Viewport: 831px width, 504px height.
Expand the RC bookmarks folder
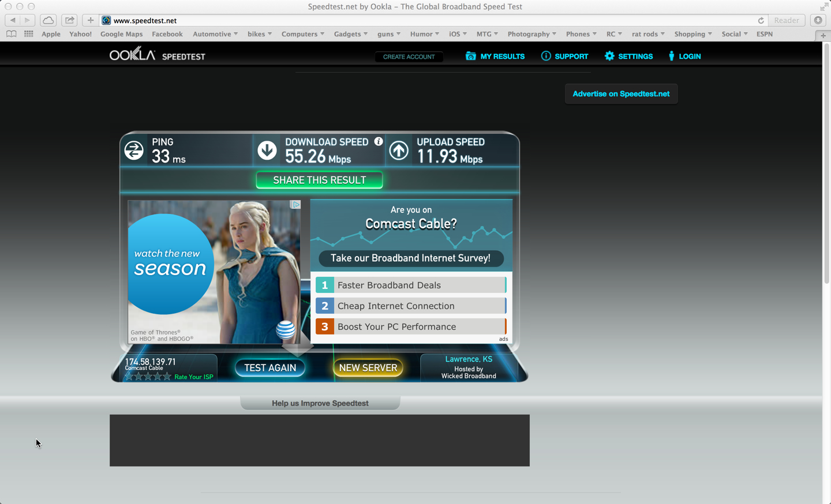[615, 34]
